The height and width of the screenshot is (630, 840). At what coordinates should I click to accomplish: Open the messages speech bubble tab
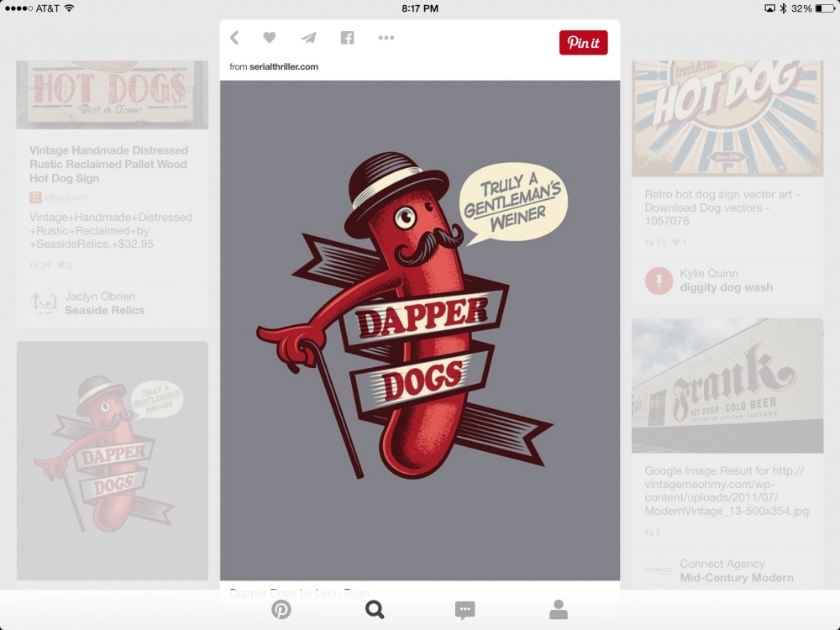coord(465,610)
